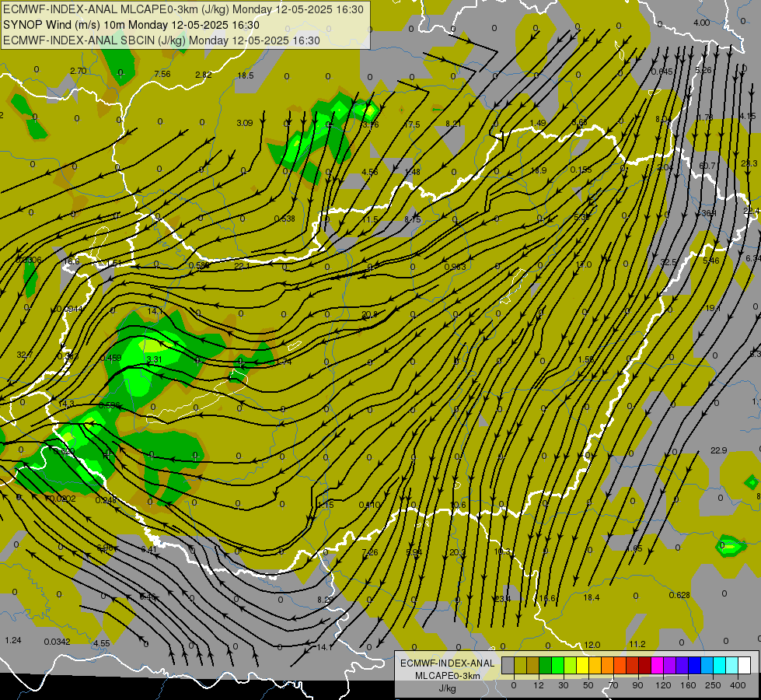Click legend tick label 30
The width and height of the screenshot is (761, 700).
click(x=563, y=685)
